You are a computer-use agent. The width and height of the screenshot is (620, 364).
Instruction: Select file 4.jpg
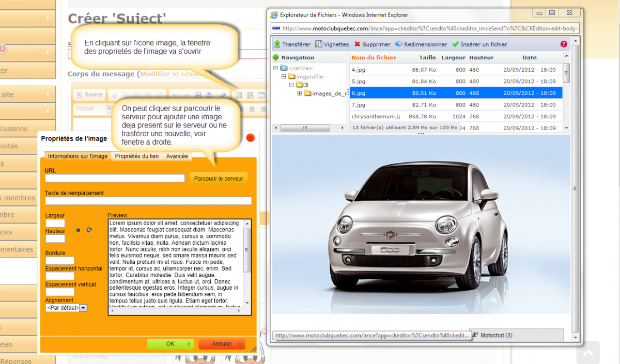(x=456, y=69)
